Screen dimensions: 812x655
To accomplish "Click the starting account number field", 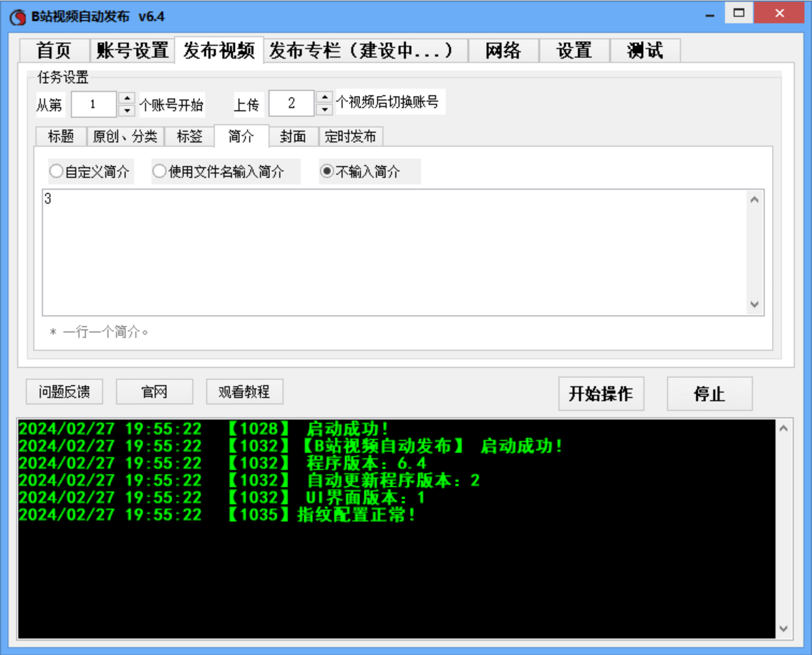I will pos(94,105).
